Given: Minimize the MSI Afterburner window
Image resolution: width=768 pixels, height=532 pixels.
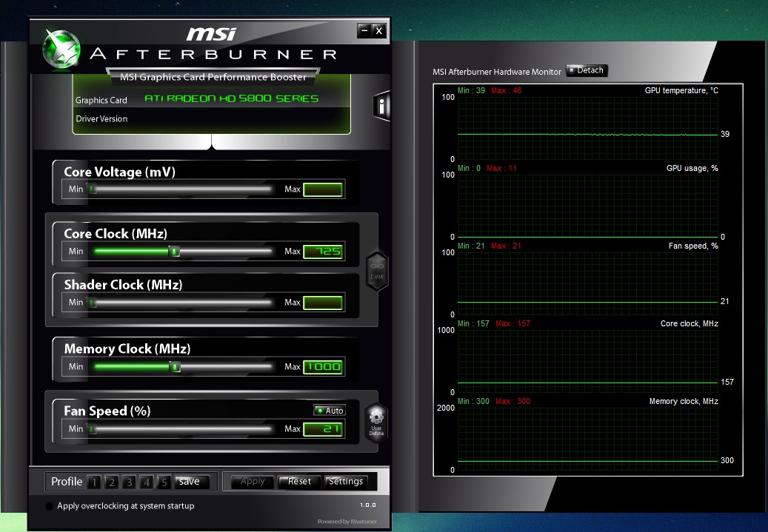Looking at the screenshot, I should pos(364,31).
